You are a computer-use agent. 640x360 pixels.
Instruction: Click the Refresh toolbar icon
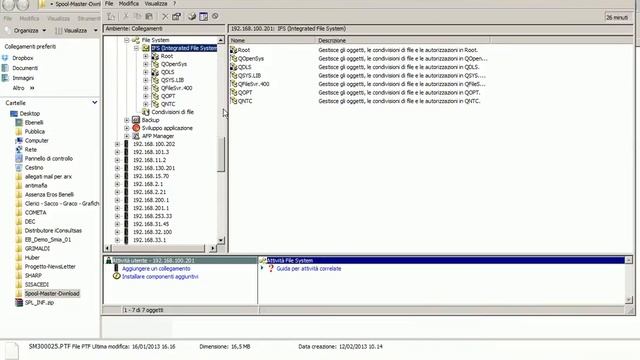[192, 16]
